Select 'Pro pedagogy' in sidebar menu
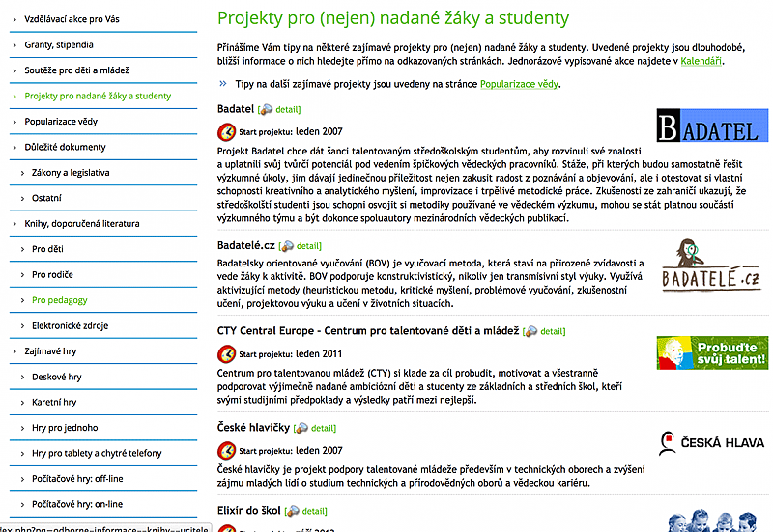Viewport: 773px width, 532px height. [x=60, y=300]
